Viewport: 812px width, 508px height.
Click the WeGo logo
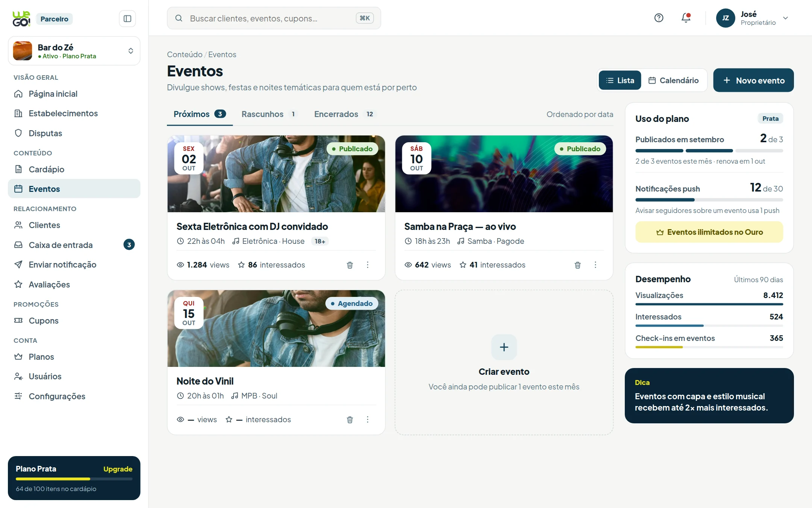tap(21, 18)
